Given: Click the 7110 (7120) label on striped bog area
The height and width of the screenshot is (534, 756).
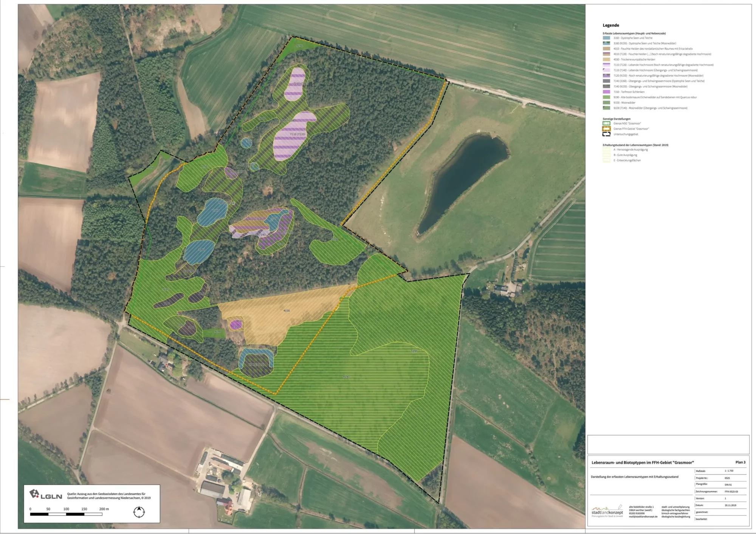Looking at the screenshot, I should [x=297, y=134].
